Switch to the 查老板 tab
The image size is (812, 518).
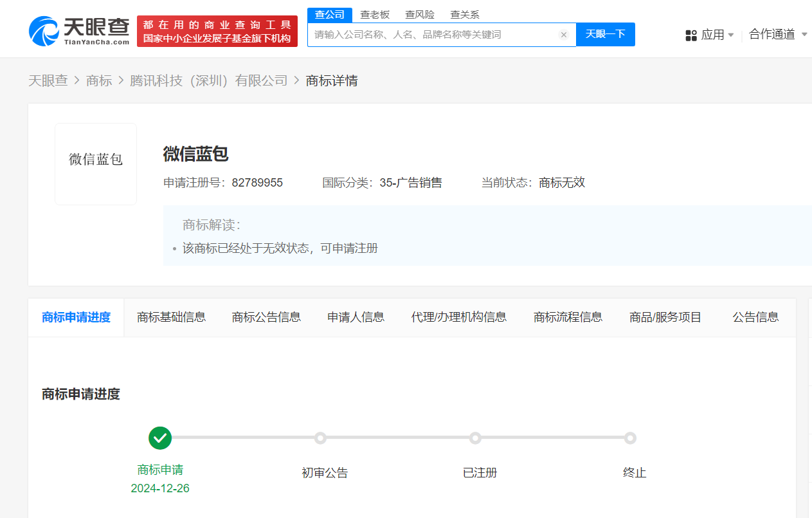[375, 14]
